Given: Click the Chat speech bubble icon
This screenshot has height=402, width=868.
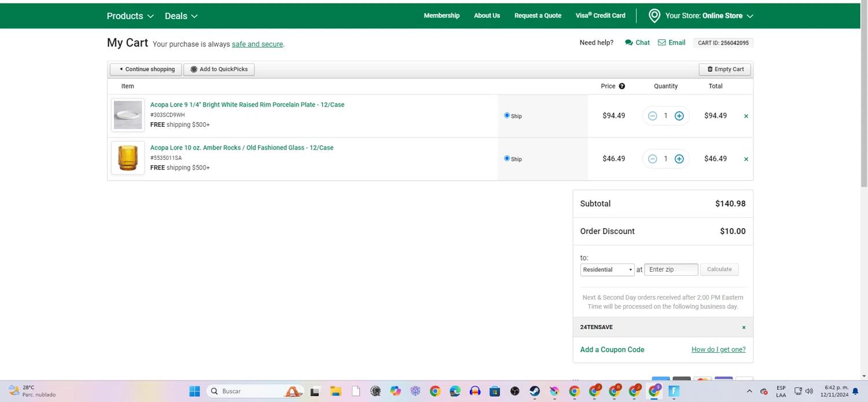Looking at the screenshot, I should tap(628, 43).
